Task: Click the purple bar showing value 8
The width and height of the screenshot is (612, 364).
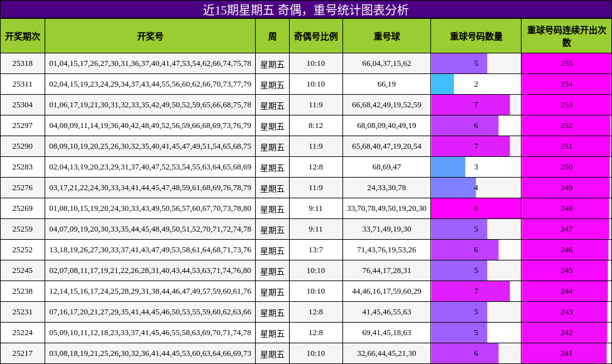Action: (x=475, y=208)
